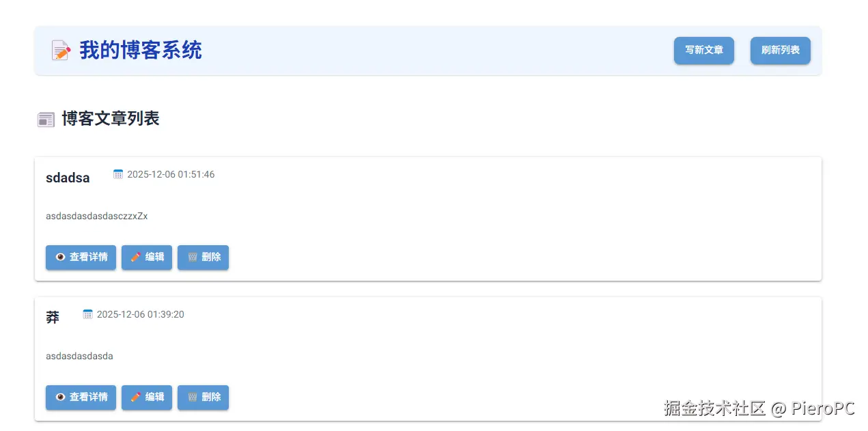This screenshot has width=868, height=431.
Task: Click the 2025-12-06 01:39:20 timestamp
Action: tap(140, 314)
